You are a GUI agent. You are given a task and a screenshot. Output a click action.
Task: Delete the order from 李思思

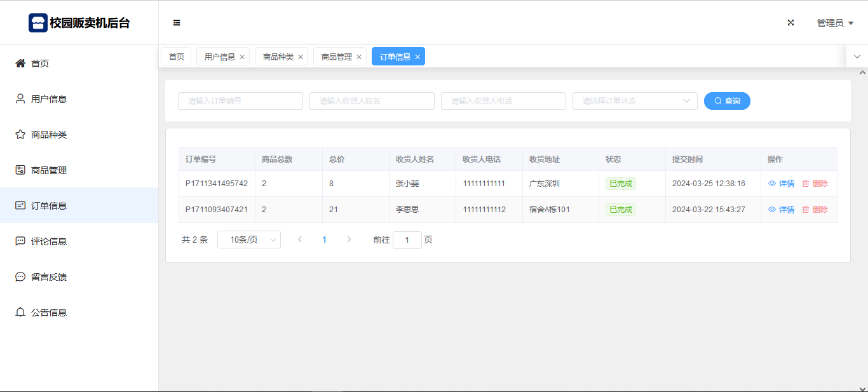(815, 210)
